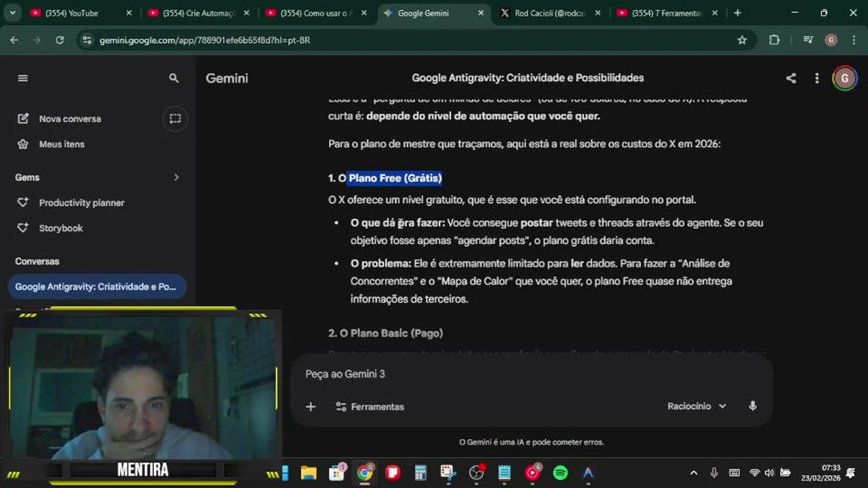Open the conversation three-dot options menu

816,78
